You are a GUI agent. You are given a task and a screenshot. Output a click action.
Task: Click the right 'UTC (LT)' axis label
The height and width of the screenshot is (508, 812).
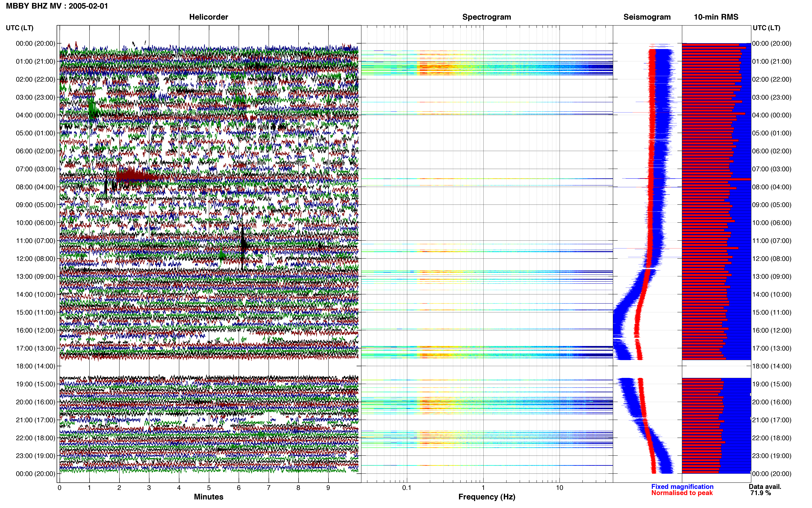pyautogui.click(x=766, y=28)
